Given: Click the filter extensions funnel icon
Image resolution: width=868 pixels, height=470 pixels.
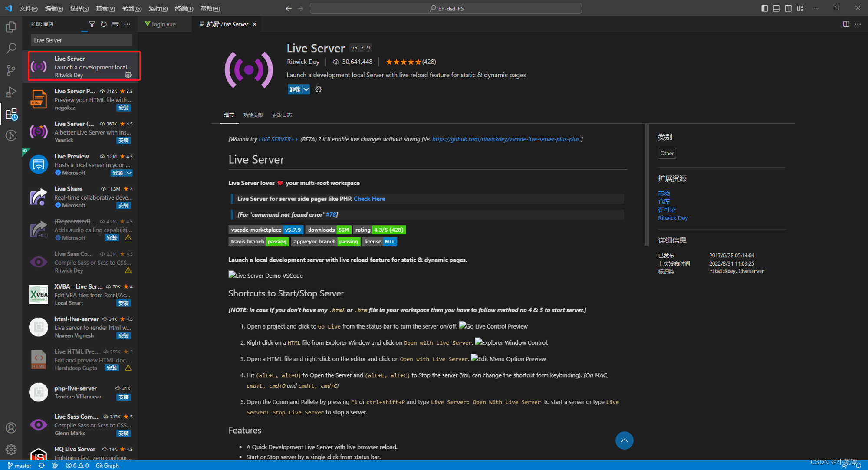Looking at the screenshot, I should point(92,24).
